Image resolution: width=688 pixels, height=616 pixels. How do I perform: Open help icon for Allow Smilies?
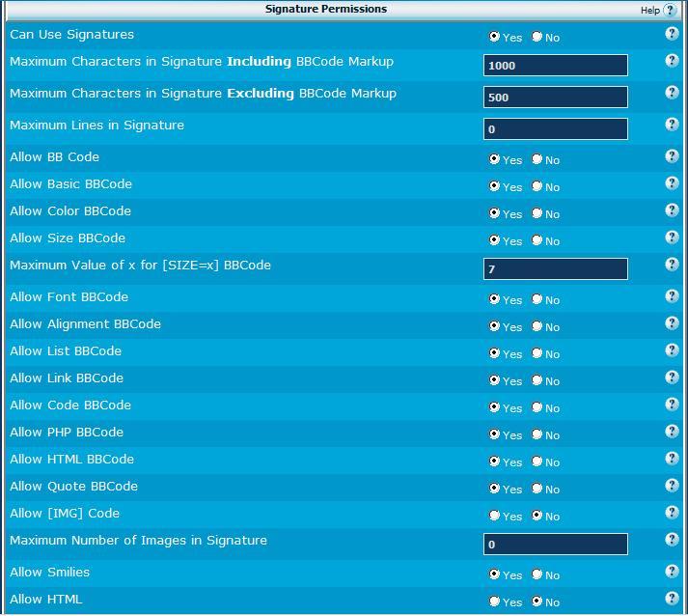click(672, 572)
